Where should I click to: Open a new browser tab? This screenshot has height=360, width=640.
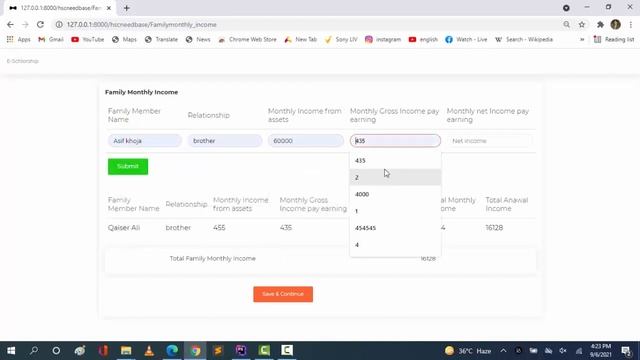pyautogui.click(x=127, y=8)
